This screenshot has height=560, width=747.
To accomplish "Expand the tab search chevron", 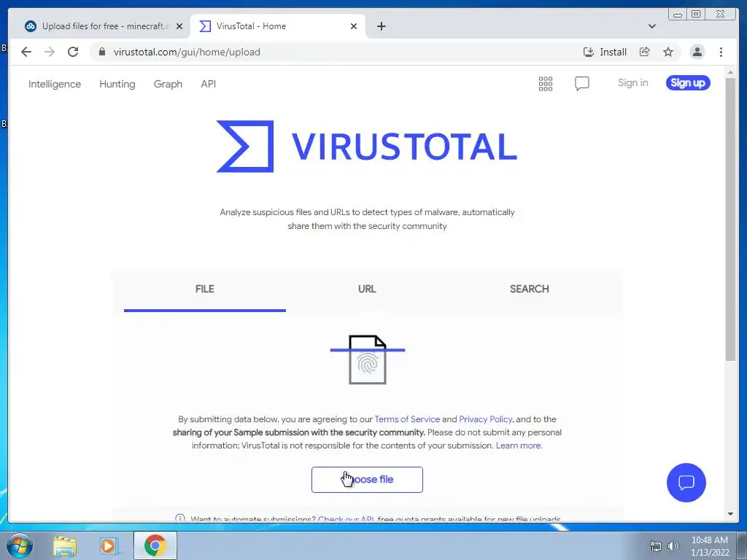I will pyautogui.click(x=652, y=26).
